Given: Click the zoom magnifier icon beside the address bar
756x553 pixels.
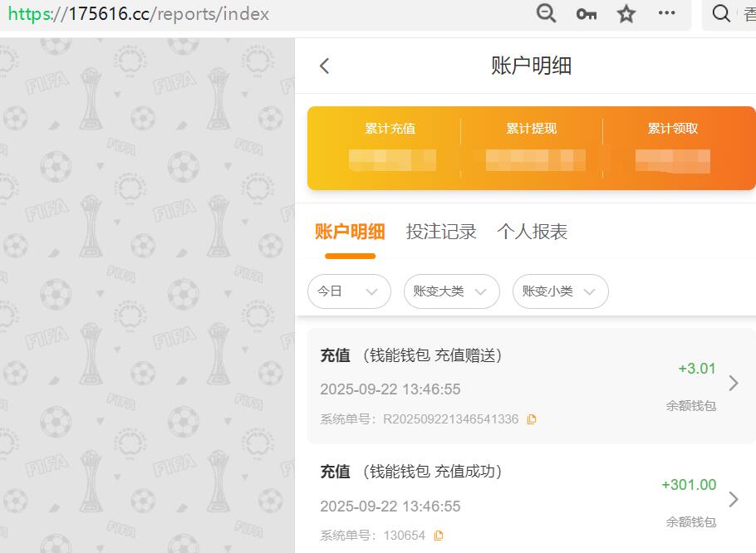Looking at the screenshot, I should tap(546, 14).
